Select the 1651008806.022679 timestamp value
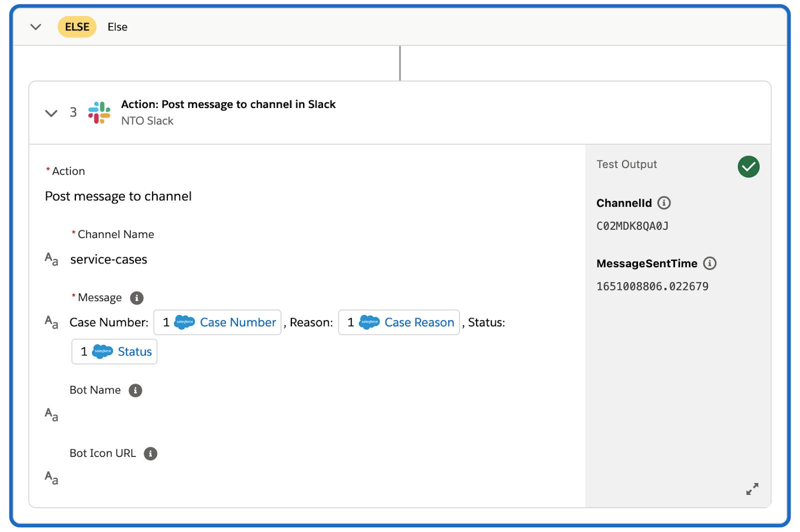The image size is (800, 532). pyautogui.click(x=652, y=286)
